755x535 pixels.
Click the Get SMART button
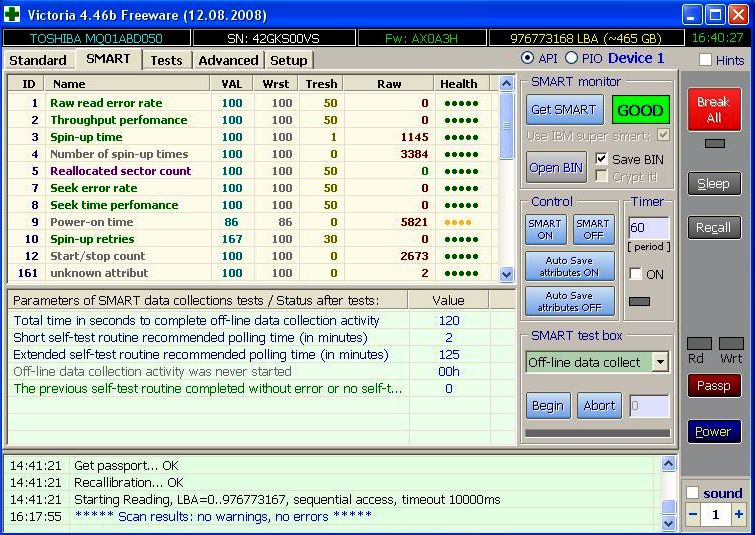pos(563,110)
